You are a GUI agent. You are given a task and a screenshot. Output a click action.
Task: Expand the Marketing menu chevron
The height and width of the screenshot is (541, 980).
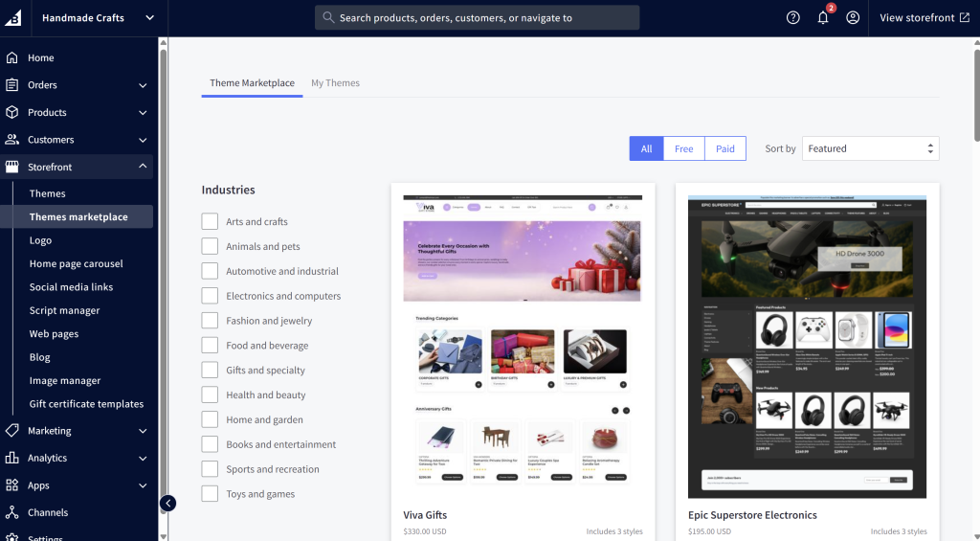(x=143, y=431)
